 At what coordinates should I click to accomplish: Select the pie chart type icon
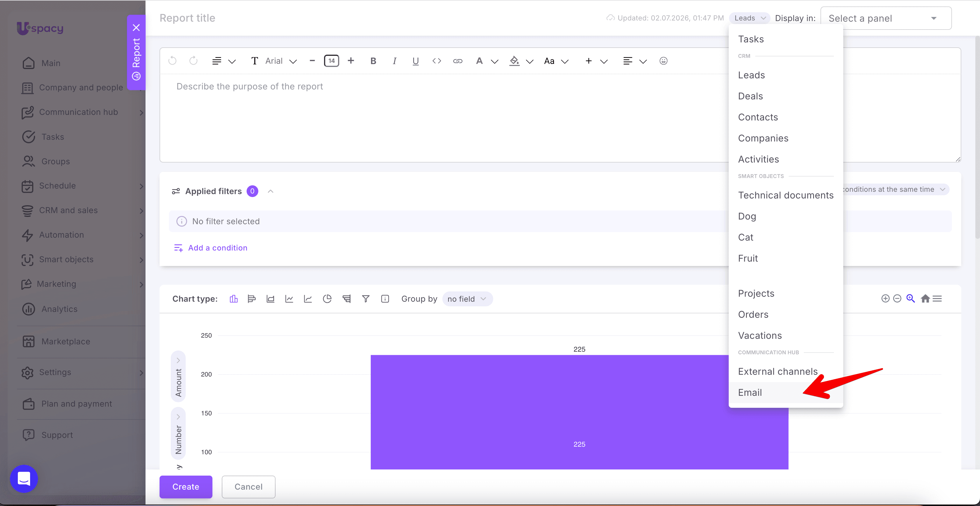pos(327,299)
